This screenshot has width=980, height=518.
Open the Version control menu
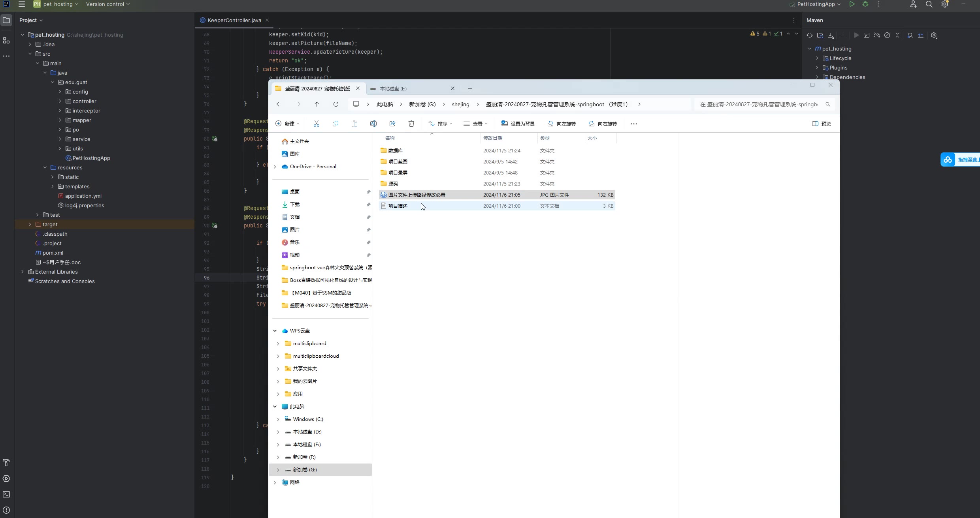(x=107, y=4)
